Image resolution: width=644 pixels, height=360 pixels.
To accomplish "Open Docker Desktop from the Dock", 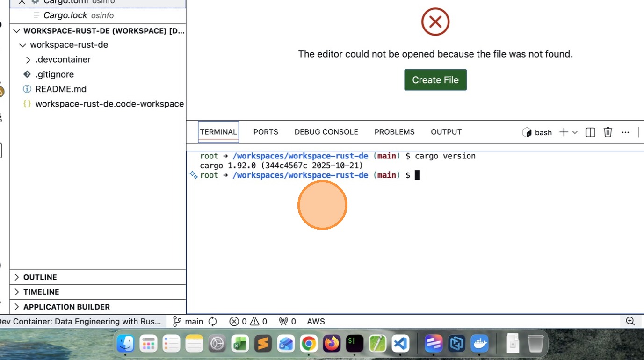I will [x=479, y=344].
